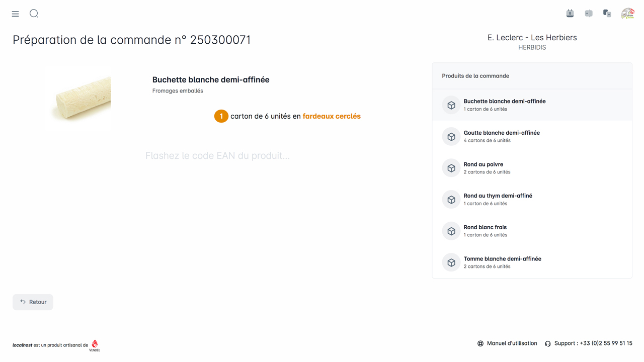The image size is (644, 362).
Task: Open the user avatar logo menu
Action: tap(627, 14)
